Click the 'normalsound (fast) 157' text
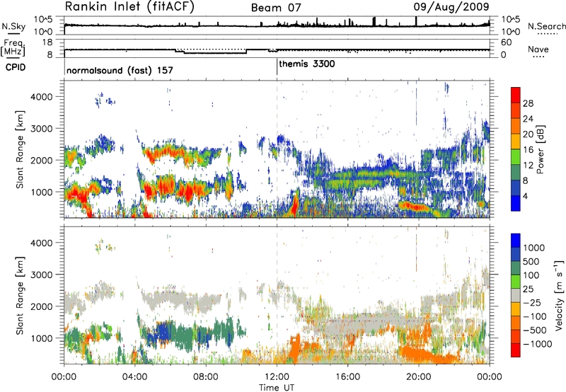The image size is (566, 392). tap(120, 70)
